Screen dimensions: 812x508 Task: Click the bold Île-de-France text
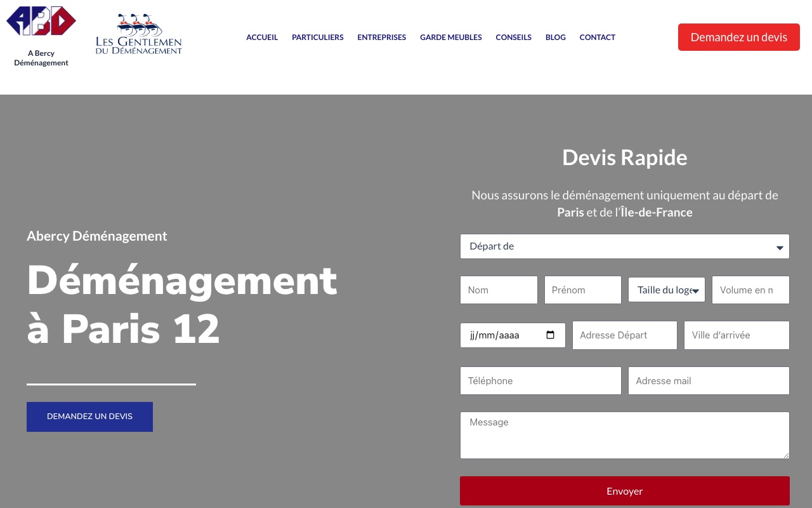pyautogui.click(x=657, y=212)
